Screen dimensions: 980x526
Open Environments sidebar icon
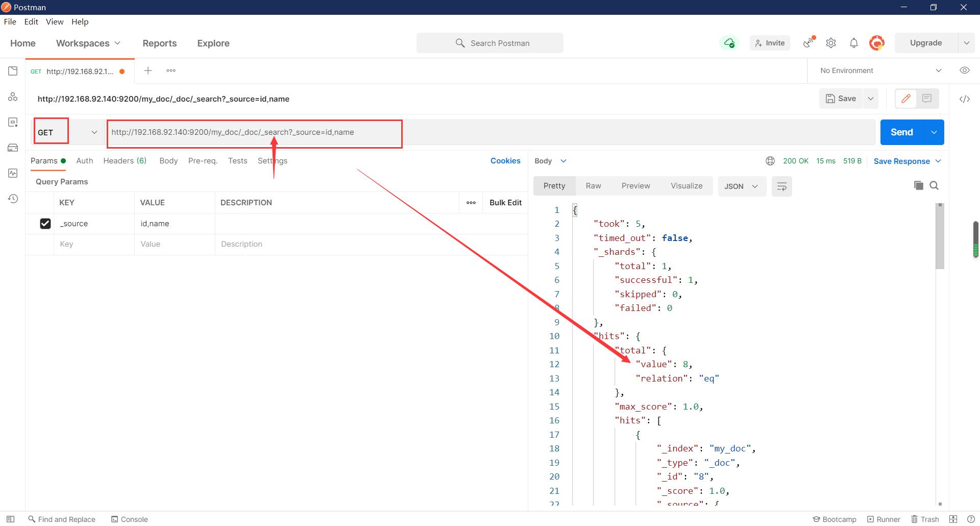[x=13, y=122]
